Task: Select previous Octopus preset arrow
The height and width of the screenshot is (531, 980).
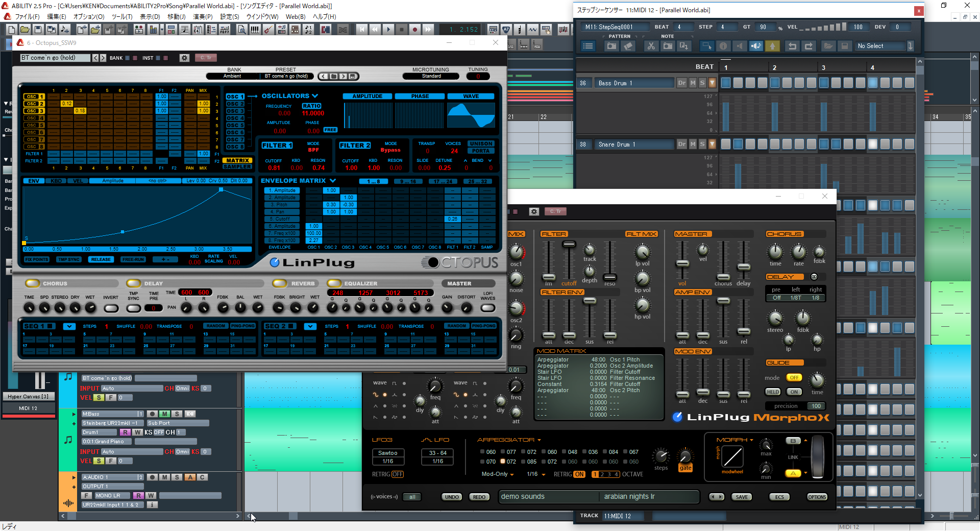Action: (95, 58)
